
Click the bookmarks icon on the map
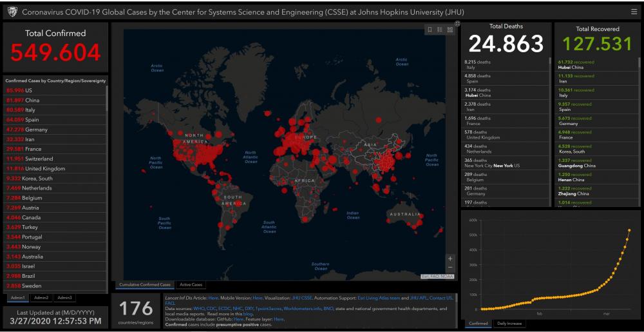430,30
